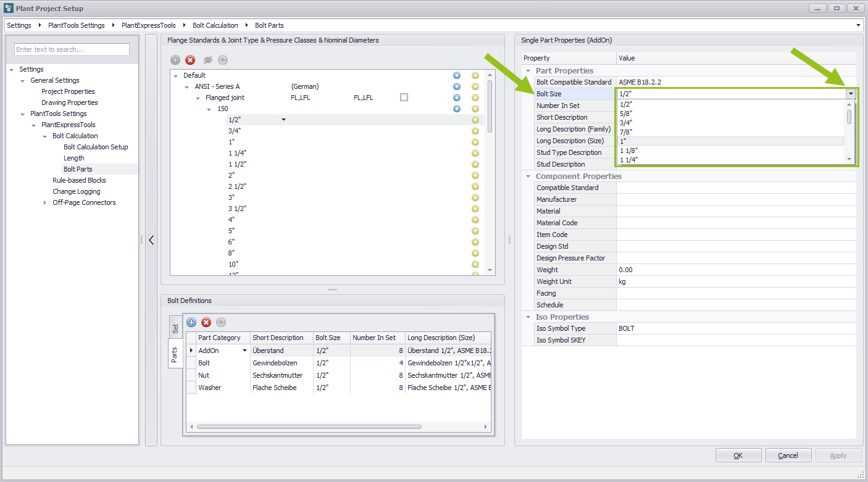Select Rule-based Blocks tree item
The width and height of the screenshot is (868, 482).
(79, 180)
